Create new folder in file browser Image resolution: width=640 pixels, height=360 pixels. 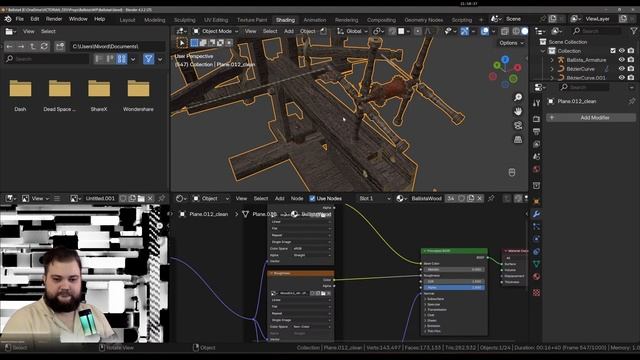(x=60, y=46)
